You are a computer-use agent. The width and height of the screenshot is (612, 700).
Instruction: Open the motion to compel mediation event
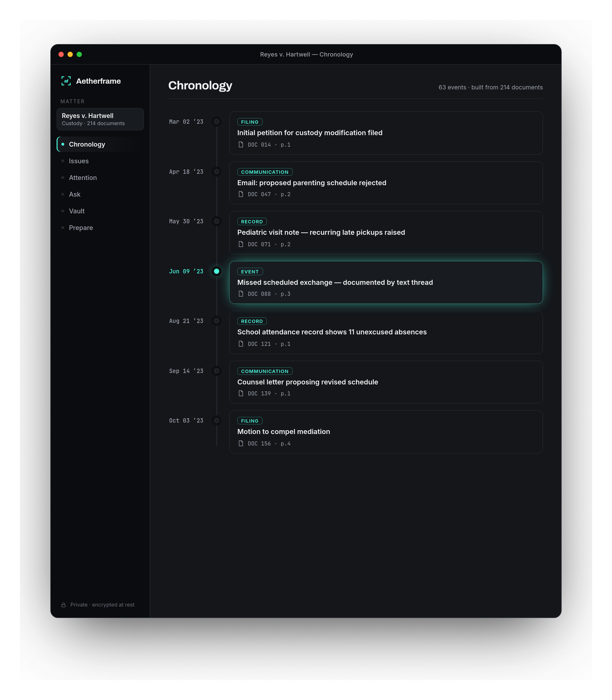[386, 432]
